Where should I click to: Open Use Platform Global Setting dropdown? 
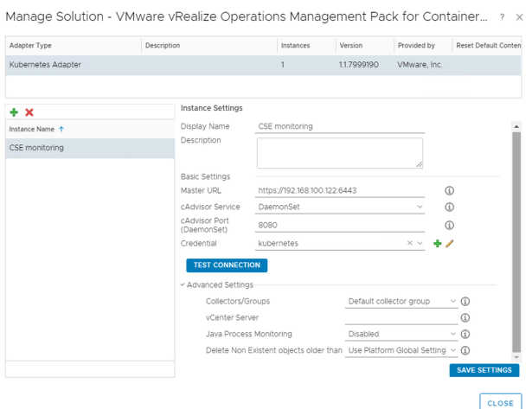[x=453, y=350]
